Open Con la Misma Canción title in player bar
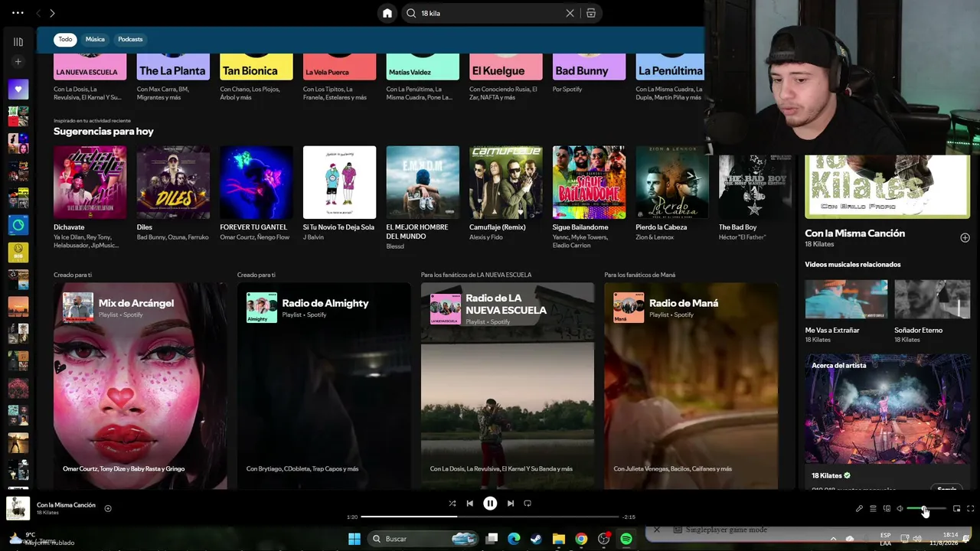 pos(66,505)
